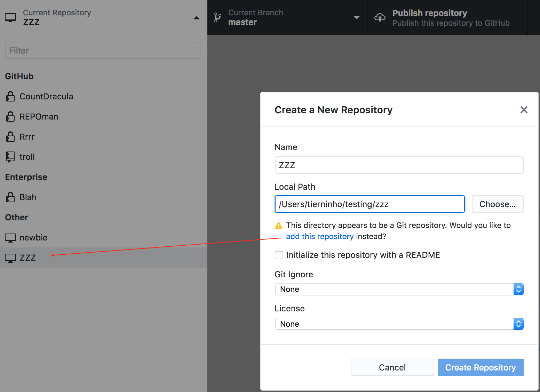
Task: Click the lock icon beside Blah
Action: [x=10, y=197]
